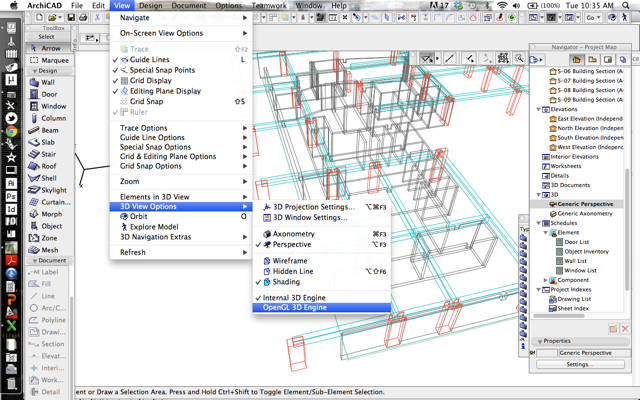640x400 pixels.
Task: Enable Grid Snap option
Action: tap(181, 102)
